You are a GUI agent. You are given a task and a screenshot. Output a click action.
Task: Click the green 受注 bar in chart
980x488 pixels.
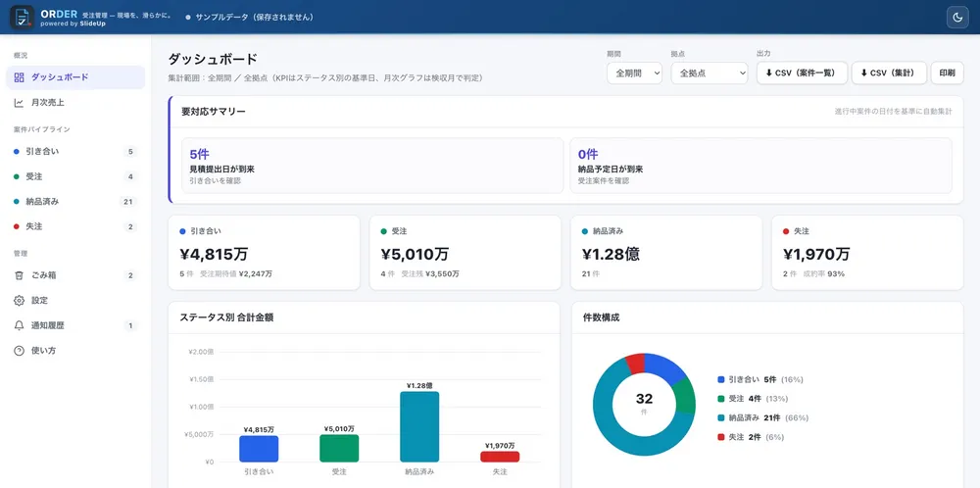(x=339, y=448)
